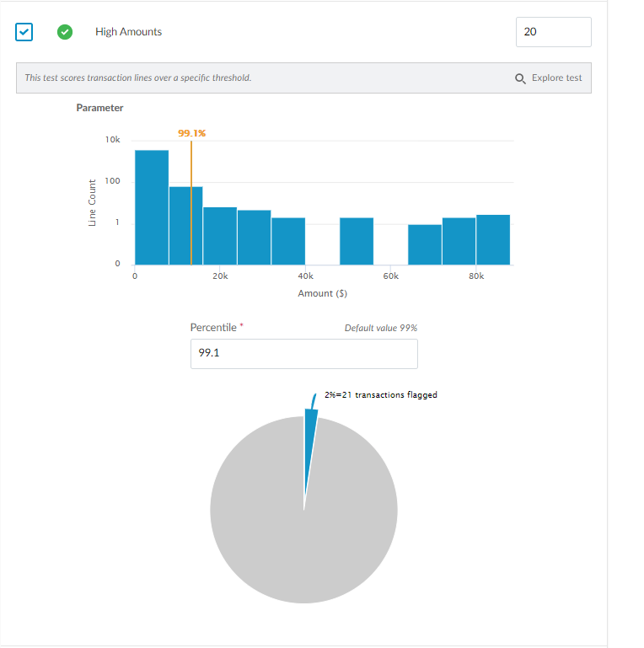Select the last histogram bar past 80k
This screenshot has width=644, height=648.
click(493, 239)
